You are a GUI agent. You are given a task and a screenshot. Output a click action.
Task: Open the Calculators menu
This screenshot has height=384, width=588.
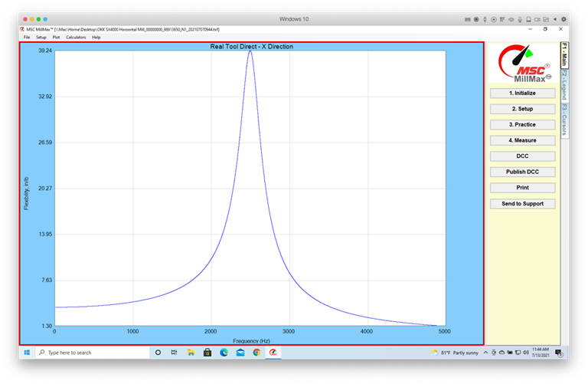[x=76, y=37]
